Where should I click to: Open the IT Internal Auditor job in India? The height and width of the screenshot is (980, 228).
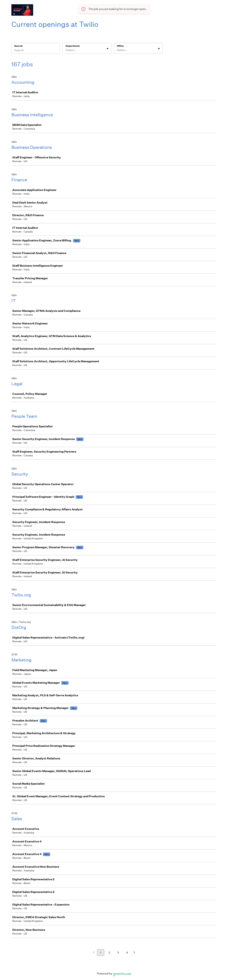pos(114,94)
